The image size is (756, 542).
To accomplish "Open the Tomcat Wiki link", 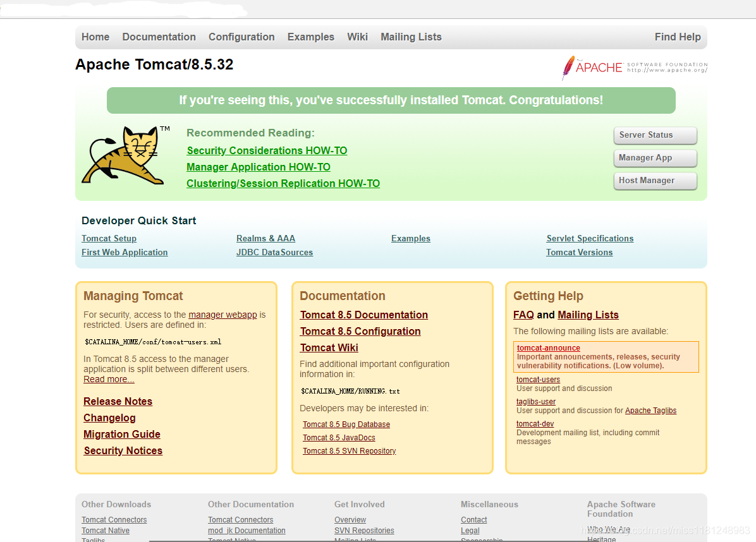I will 329,347.
